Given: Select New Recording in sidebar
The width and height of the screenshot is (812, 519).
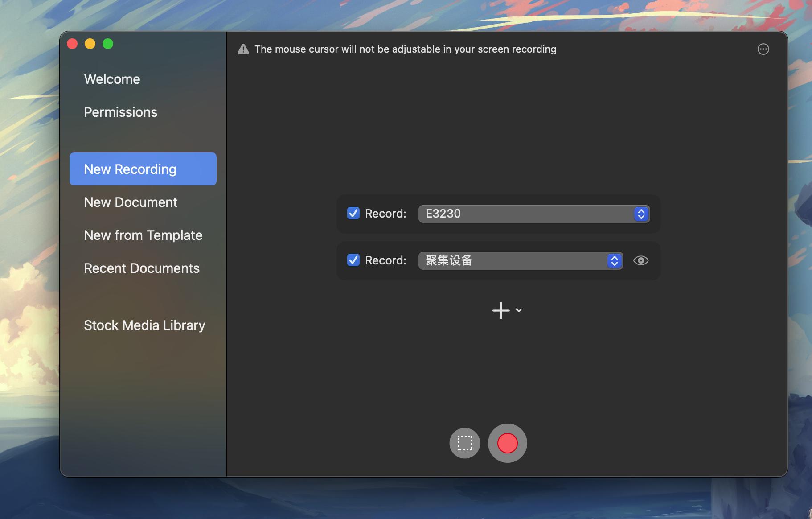Looking at the screenshot, I should click(x=130, y=169).
